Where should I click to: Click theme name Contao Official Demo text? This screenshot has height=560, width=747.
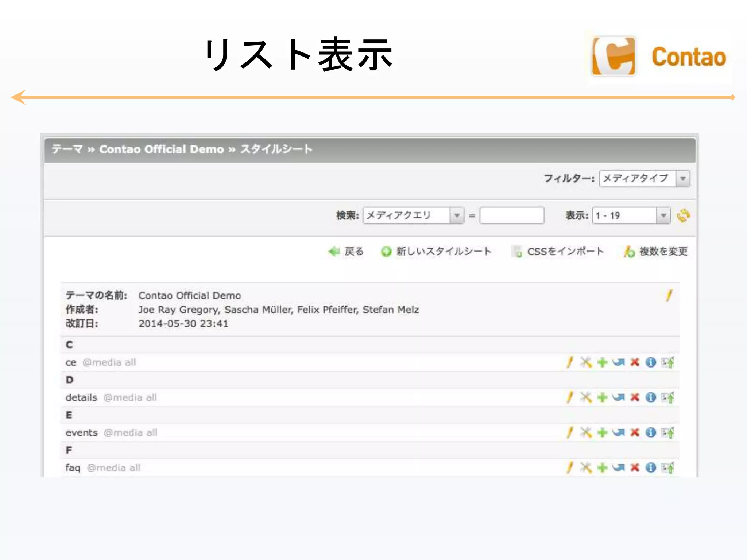(190, 295)
